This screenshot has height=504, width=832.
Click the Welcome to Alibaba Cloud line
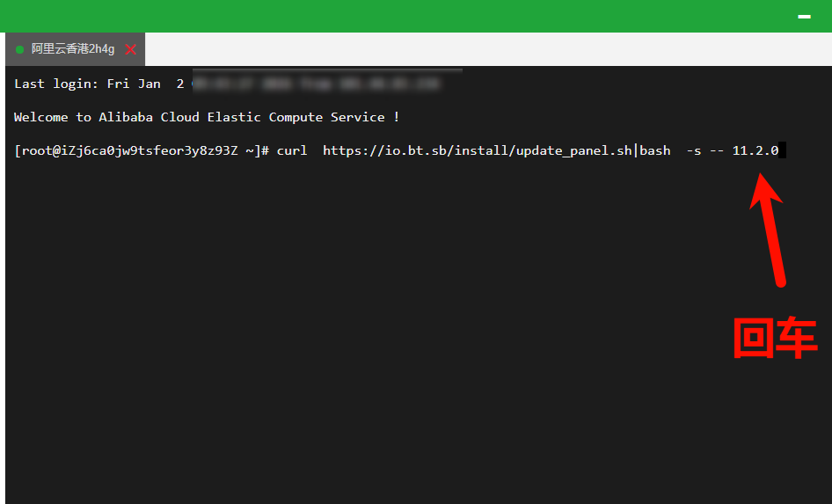click(x=207, y=117)
